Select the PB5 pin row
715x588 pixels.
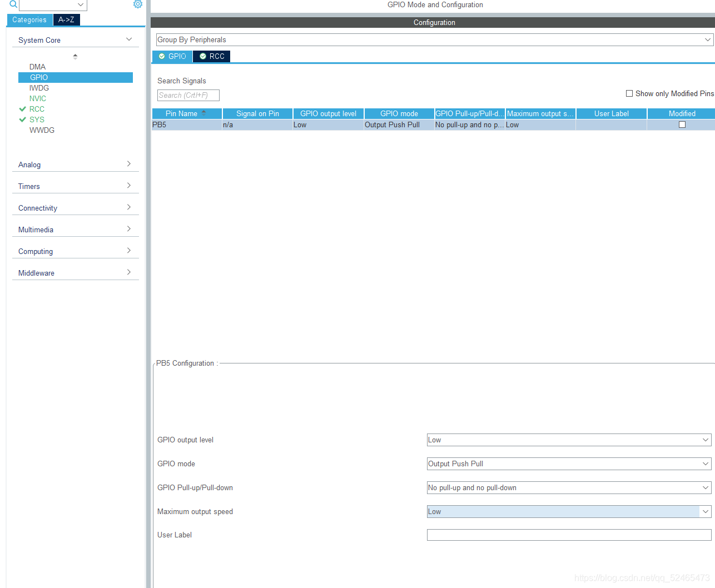[x=433, y=124]
